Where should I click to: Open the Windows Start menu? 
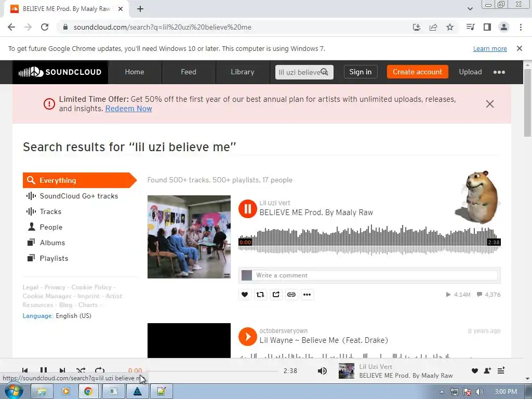[14, 391]
